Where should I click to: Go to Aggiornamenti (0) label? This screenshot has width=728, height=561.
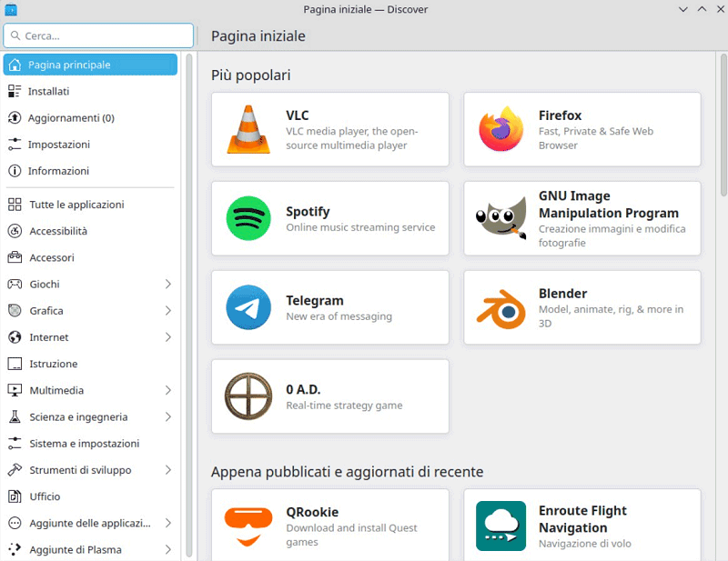click(x=71, y=118)
